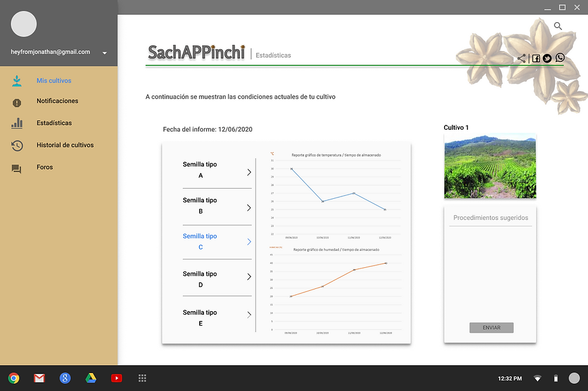588x391 pixels.
Task: Open the search magnifier icon
Action: [558, 26]
